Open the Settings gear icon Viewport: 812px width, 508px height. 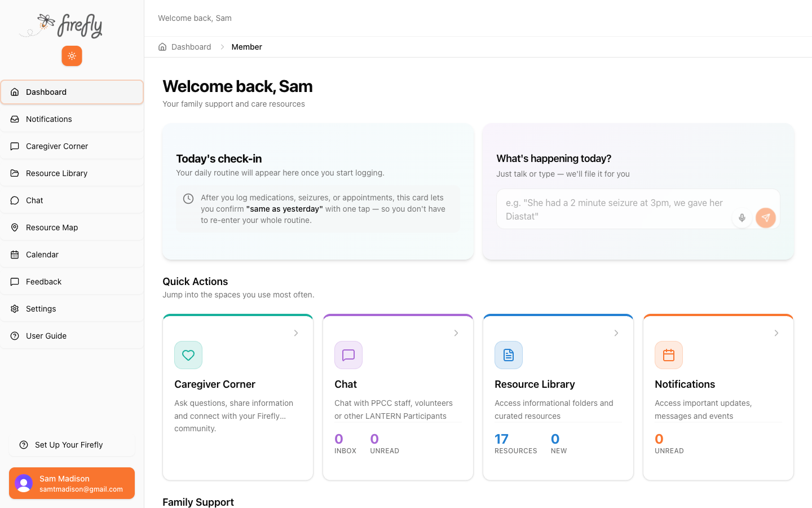tap(15, 308)
